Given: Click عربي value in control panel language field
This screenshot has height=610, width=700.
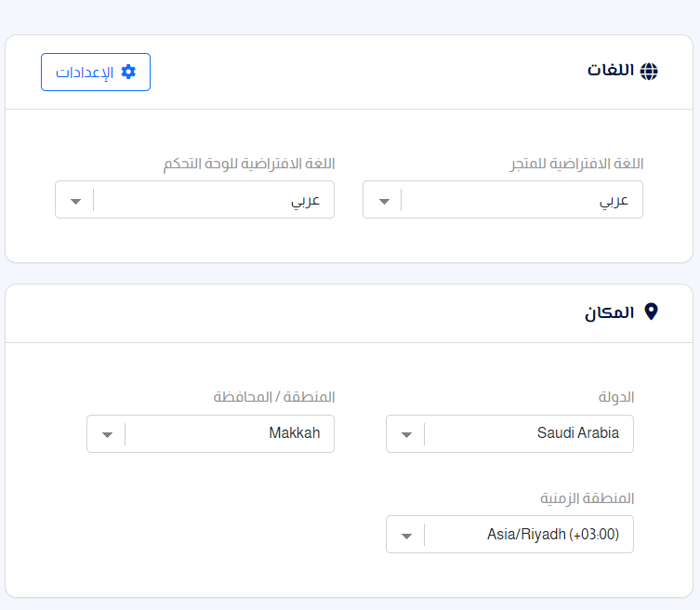Looking at the screenshot, I should (305, 202).
